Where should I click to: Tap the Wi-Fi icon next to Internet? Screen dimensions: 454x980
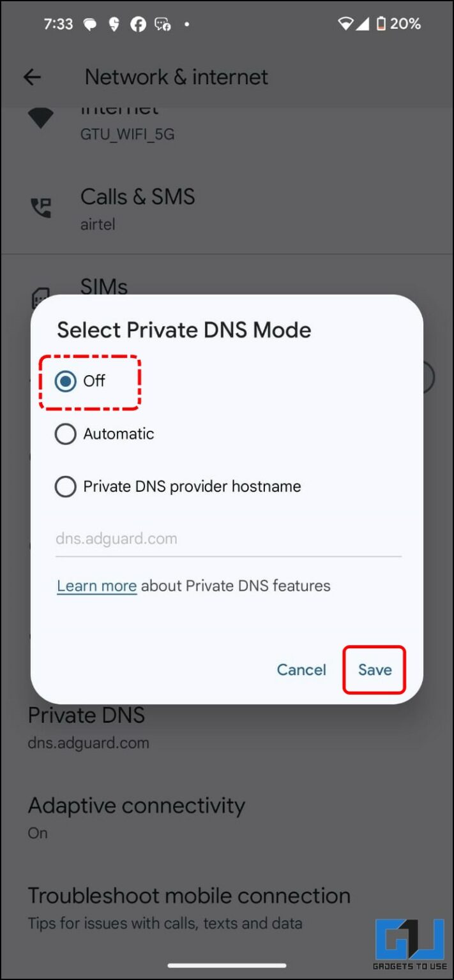coord(40,118)
